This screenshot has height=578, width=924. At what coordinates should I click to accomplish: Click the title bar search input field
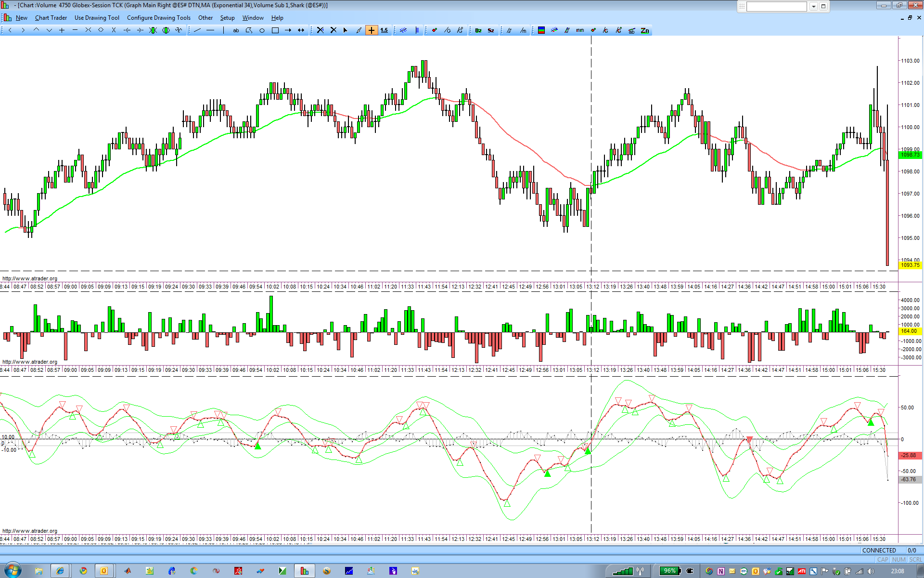776,6
